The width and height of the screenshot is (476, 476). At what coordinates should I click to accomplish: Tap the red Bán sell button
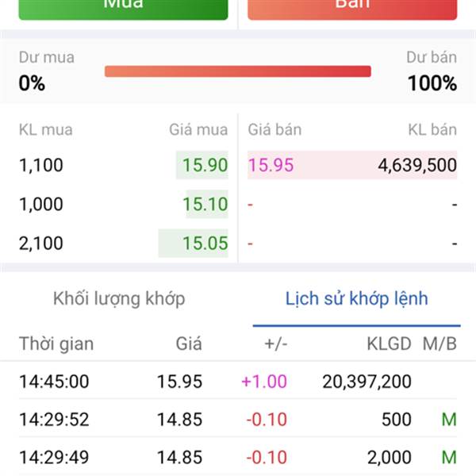(x=352, y=8)
